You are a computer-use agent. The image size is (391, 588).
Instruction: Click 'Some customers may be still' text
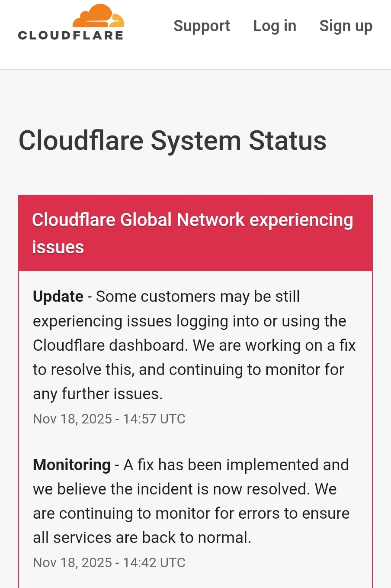pos(198,297)
